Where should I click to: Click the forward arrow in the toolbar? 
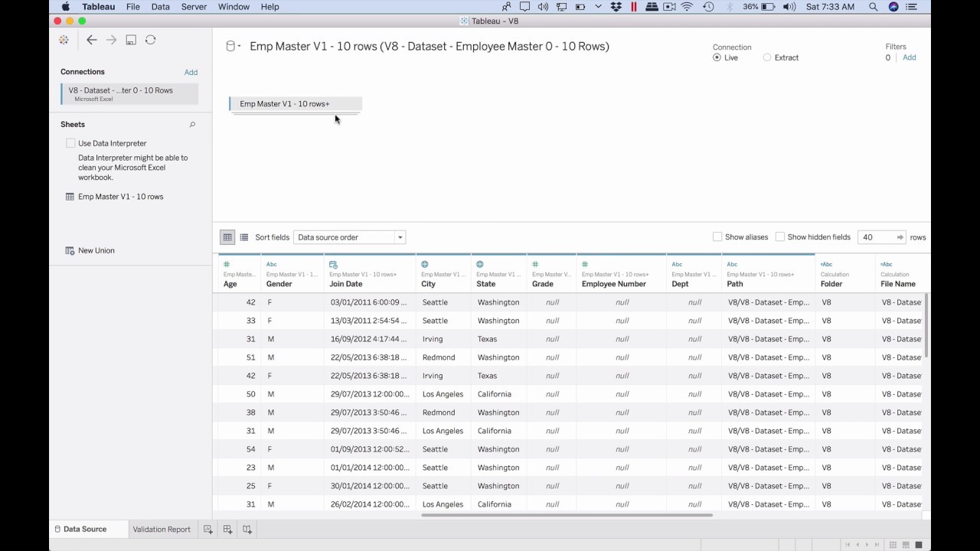tap(112, 40)
